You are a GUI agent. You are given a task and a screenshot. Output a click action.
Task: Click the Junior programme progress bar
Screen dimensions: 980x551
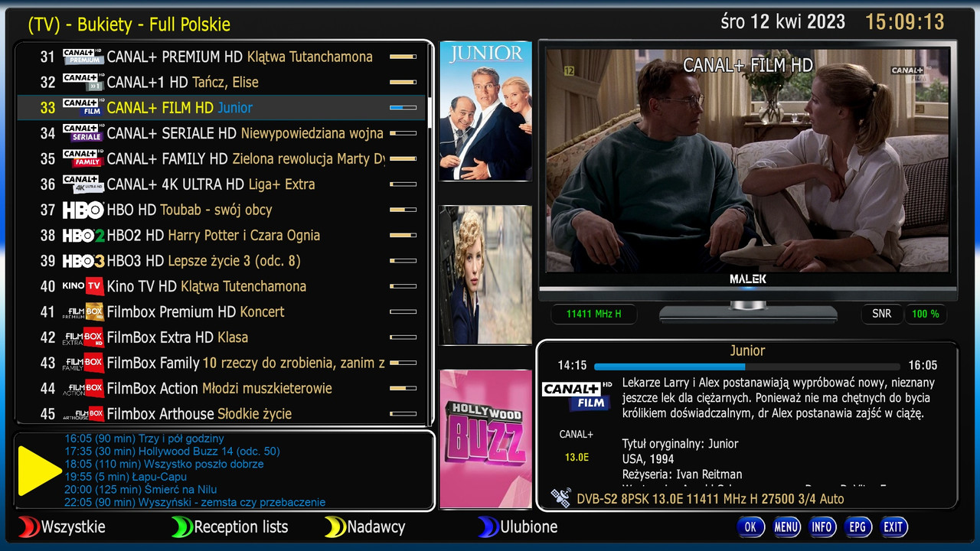tap(746, 367)
